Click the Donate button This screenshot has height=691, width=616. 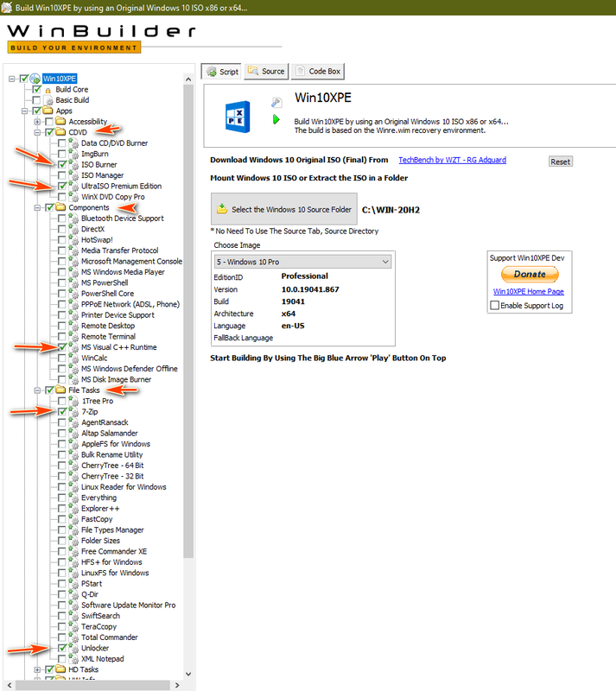[530, 274]
